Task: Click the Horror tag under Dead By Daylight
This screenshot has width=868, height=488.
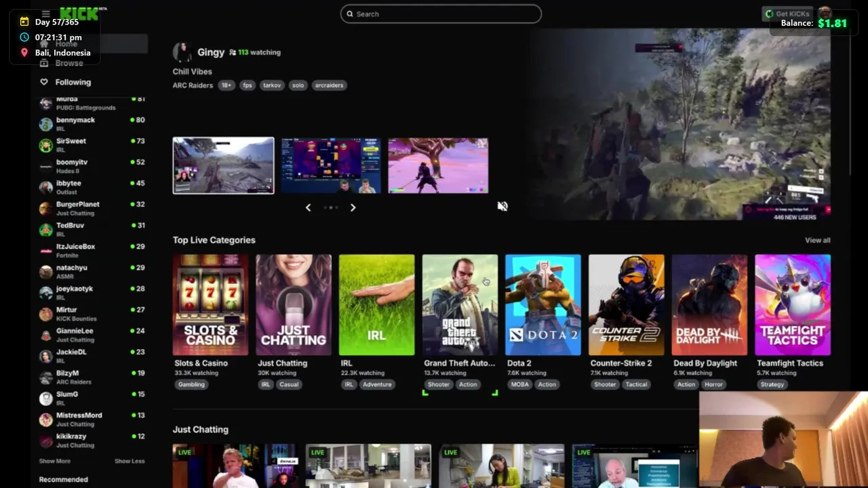Action: coord(713,384)
